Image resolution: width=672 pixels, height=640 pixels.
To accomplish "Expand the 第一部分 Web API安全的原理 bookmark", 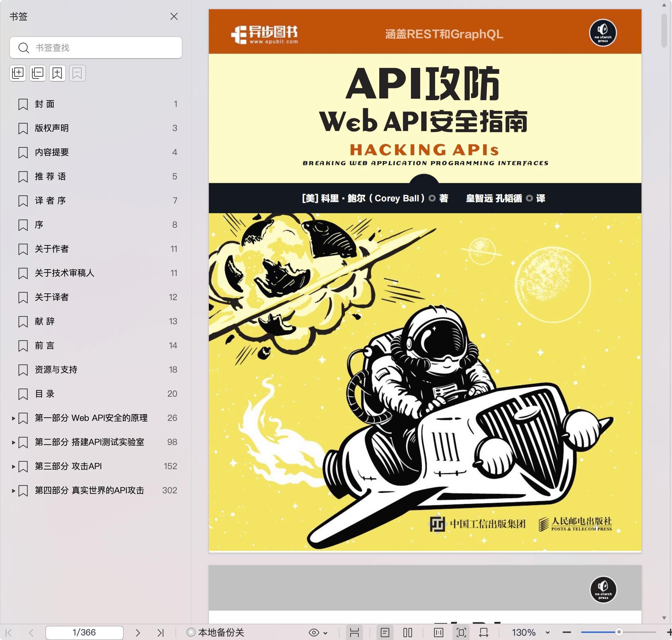I will pyautogui.click(x=13, y=418).
